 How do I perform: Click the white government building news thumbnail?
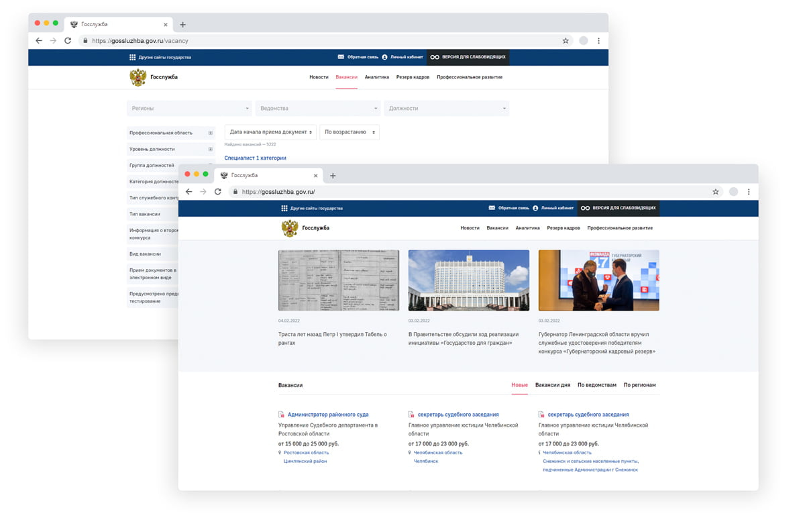[468, 280]
